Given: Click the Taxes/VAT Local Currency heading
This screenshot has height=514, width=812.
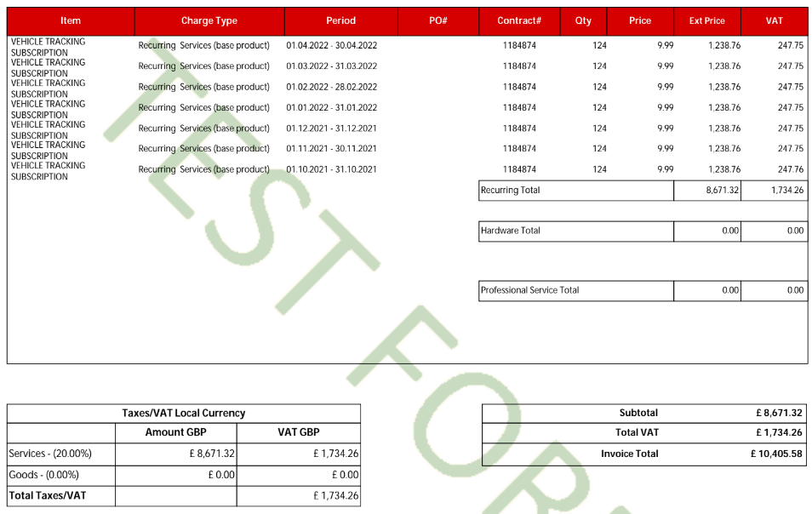Looking at the screenshot, I should (x=183, y=413).
